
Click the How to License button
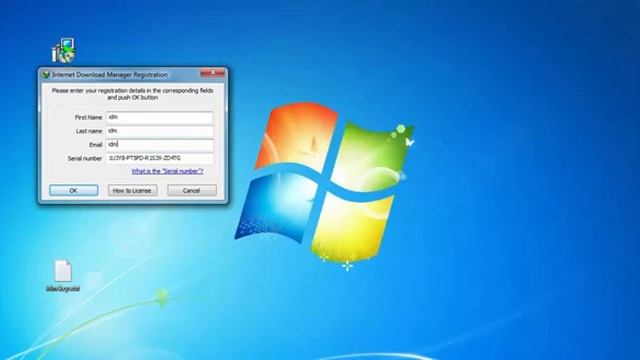pos(132,190)
